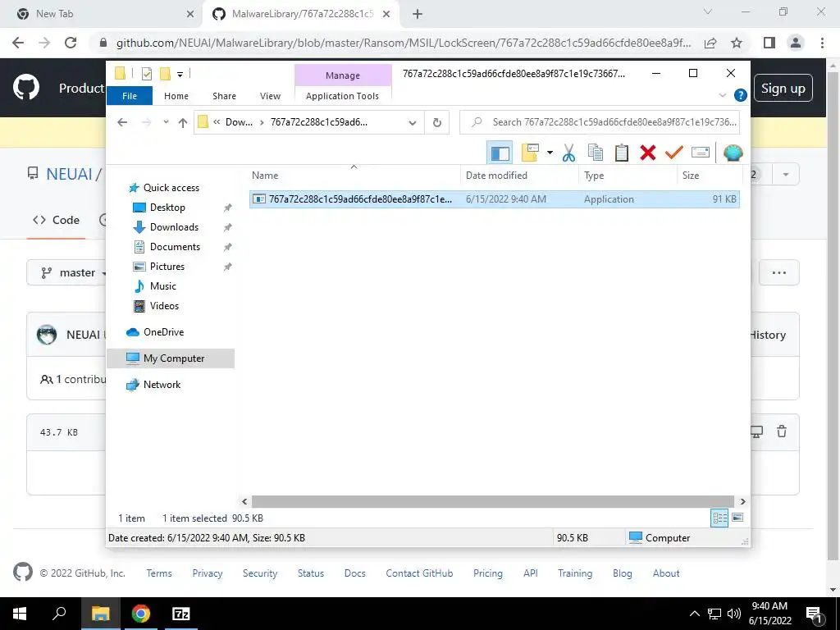The width and height of the screenshot is (840, 630).
Task: Open the File tab in Explorer
Action: [130, 96]
